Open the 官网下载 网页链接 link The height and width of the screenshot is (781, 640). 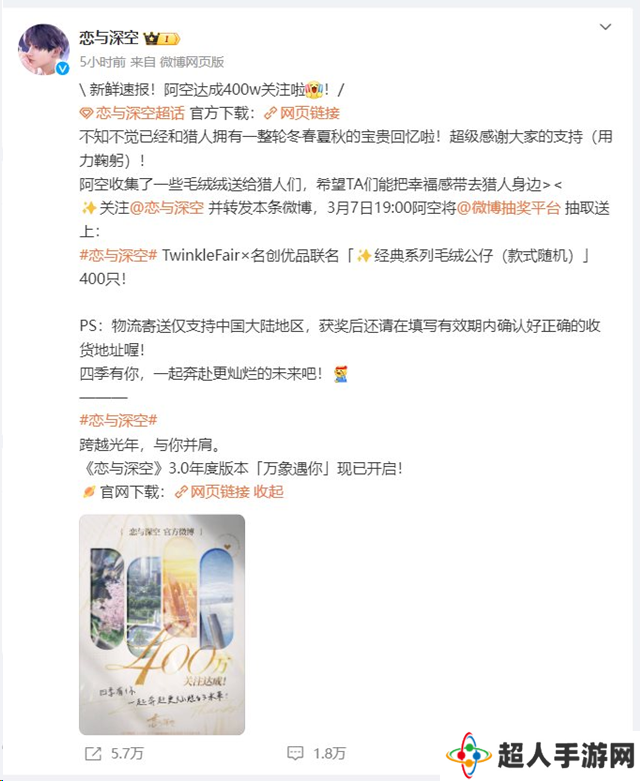click(213, 492)
